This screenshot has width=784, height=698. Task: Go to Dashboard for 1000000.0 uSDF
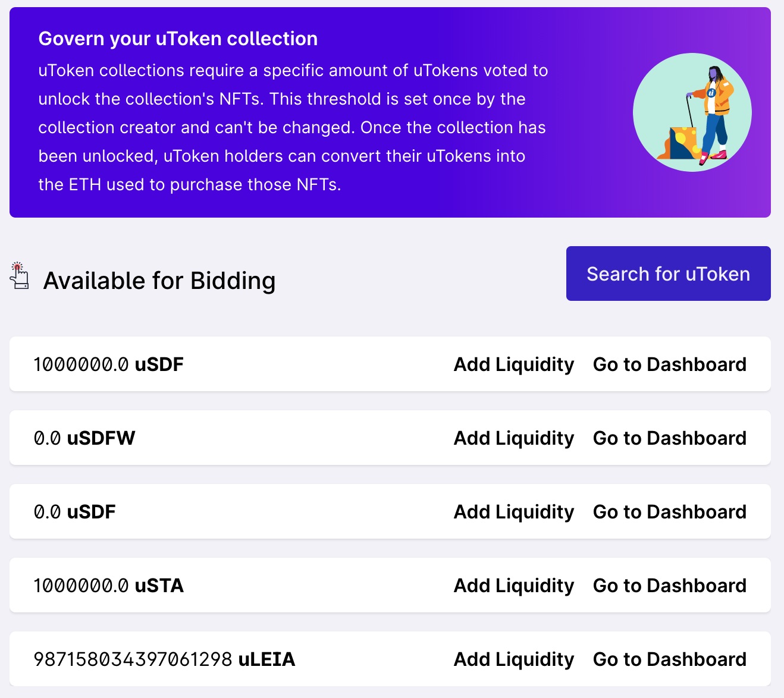670,364
